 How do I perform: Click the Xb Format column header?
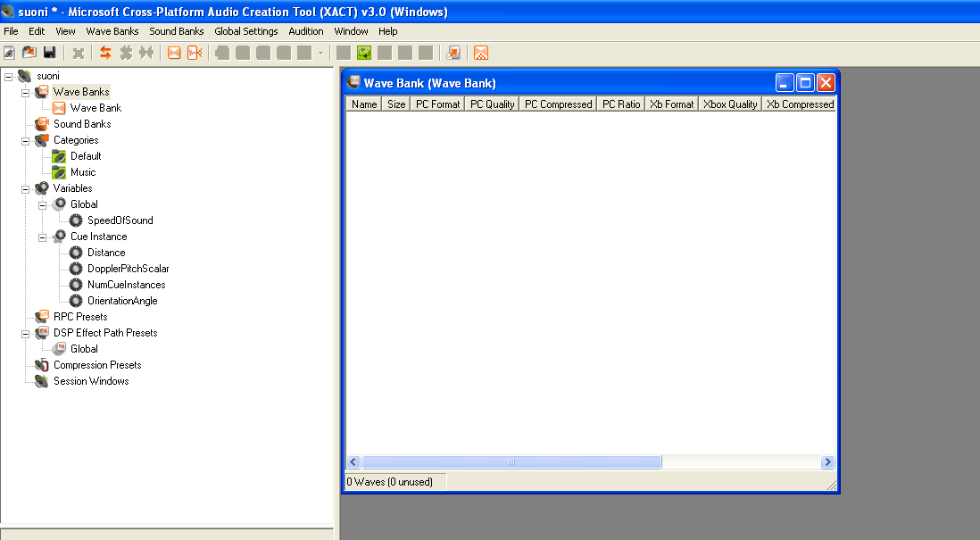[671, 104]
